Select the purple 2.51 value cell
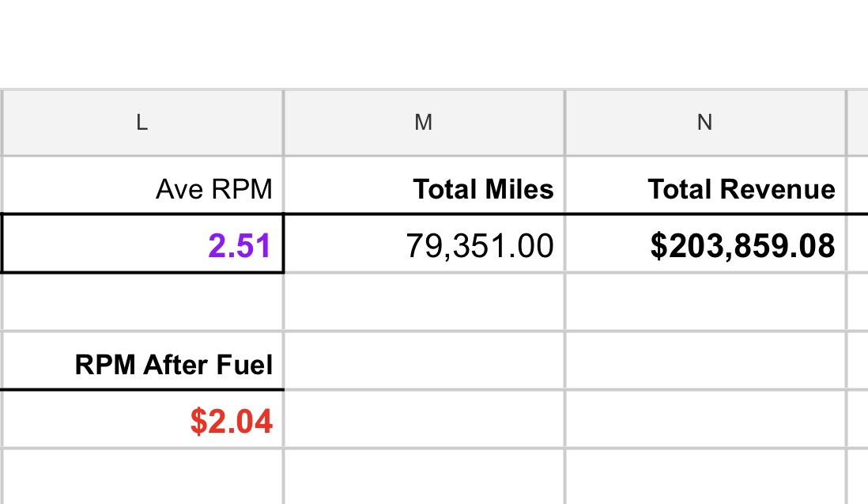This screenshot has height=504, width=868. click(142, 244)
